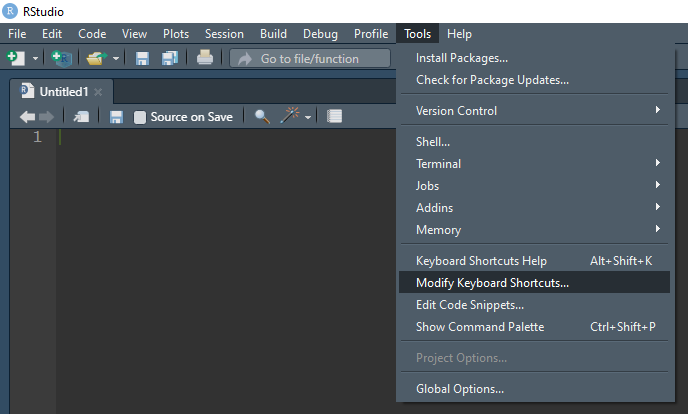The image size is (688, 414).
Task: Open the Debug menu
Action: (320, 34)
